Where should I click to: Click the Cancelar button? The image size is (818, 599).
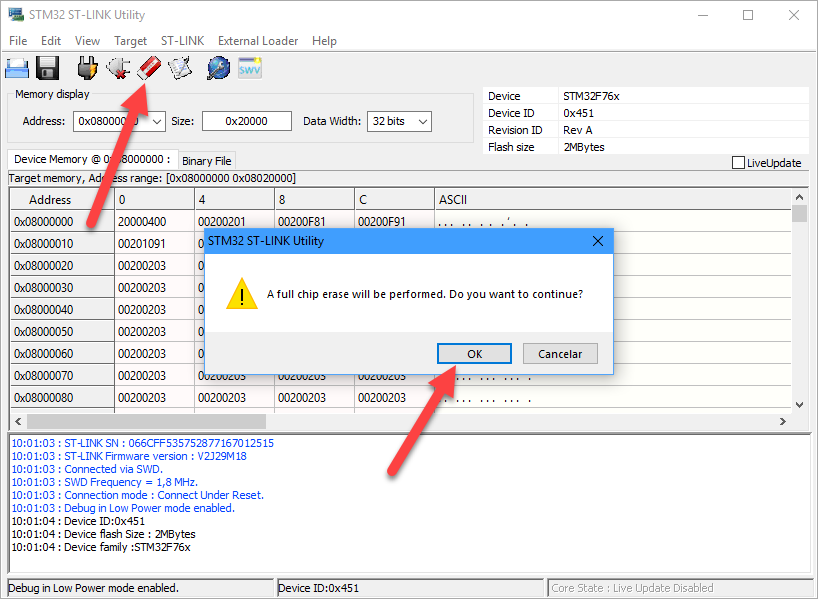(x=560, y=354)
